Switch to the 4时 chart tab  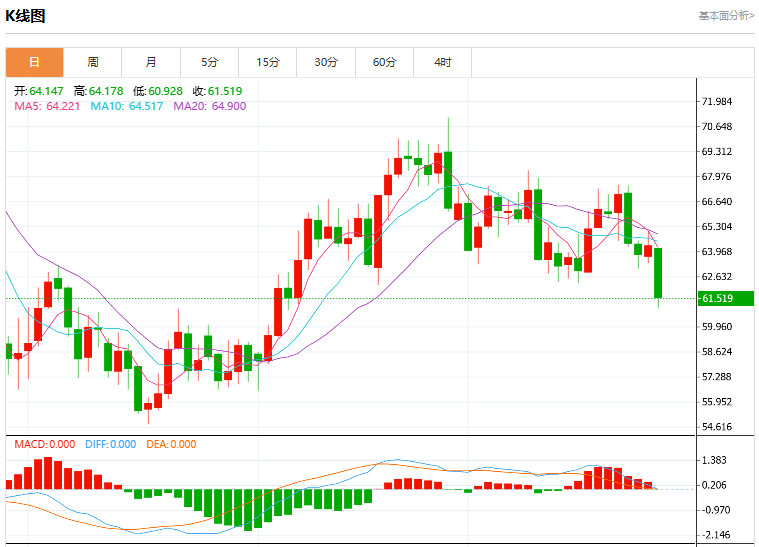point(442,62)
